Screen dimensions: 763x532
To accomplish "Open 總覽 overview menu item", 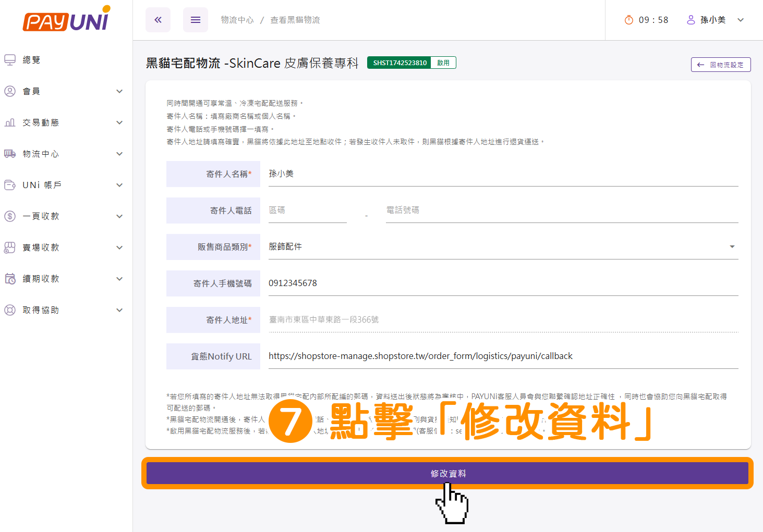I will 66,60.
